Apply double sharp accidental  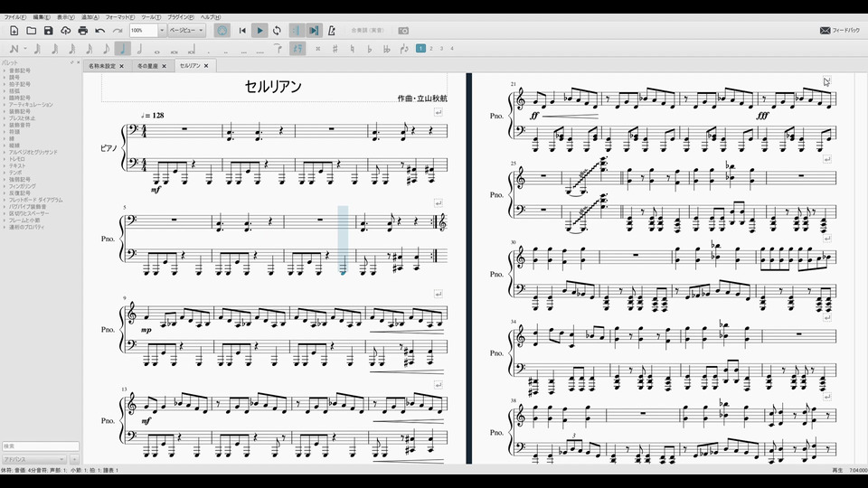coord(317,49)
